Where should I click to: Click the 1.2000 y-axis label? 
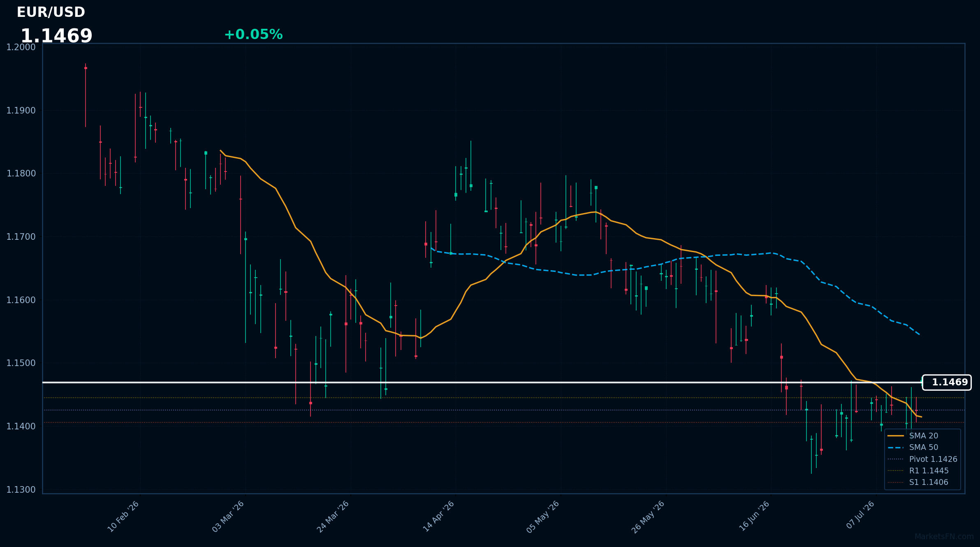tap(21, 47)
